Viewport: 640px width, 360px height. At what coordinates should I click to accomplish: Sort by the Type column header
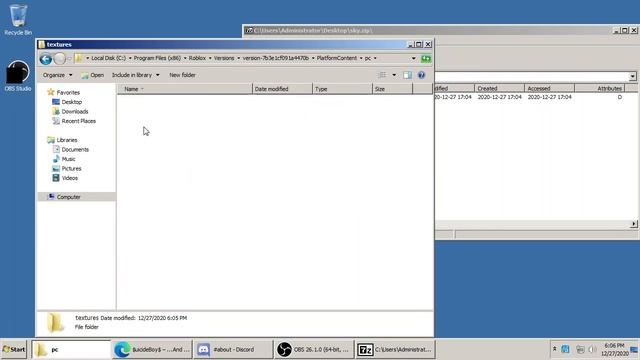tap(342, 89)
